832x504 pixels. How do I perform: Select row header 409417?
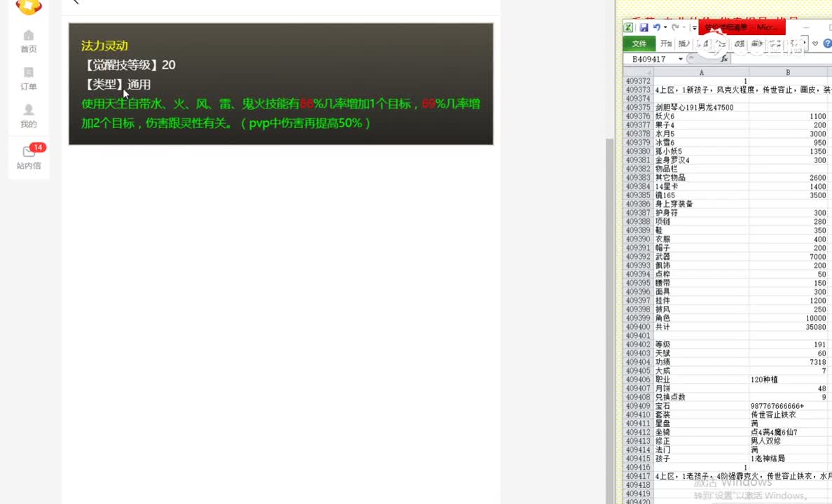coord(638,476)
